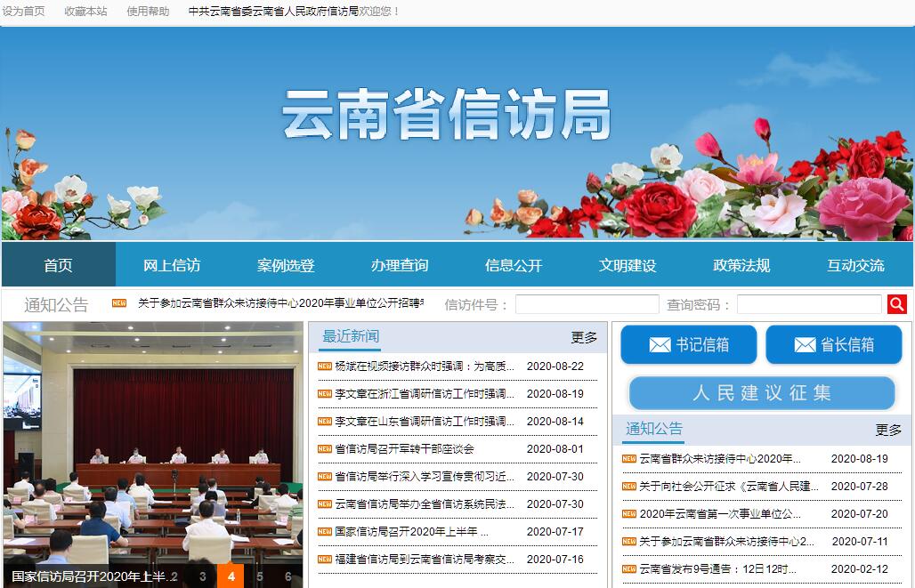This screenshot has height=588, width=915.
Task: Click 更多 in the 通知公告 panel
Action: tap(887, 430)
